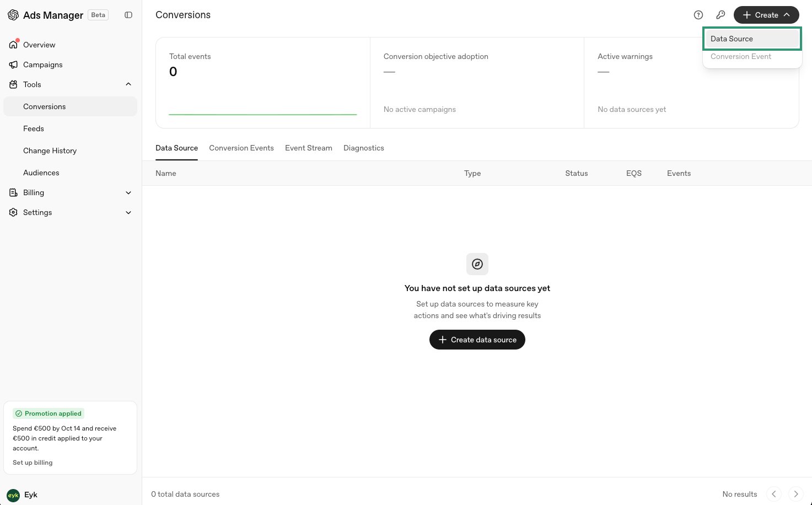Image resolution: width=812 pixels, height=505 pixels.
Task: Click the Events column header
Action: tap(679, 173)
